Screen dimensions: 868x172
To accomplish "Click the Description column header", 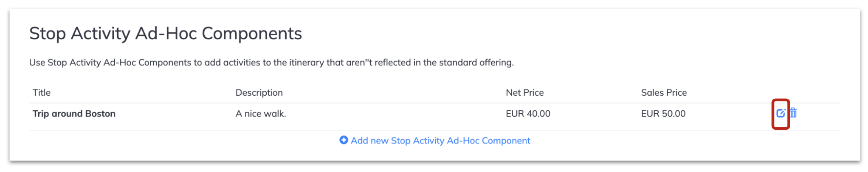I will pyautogui.click(x=259, y=93).
